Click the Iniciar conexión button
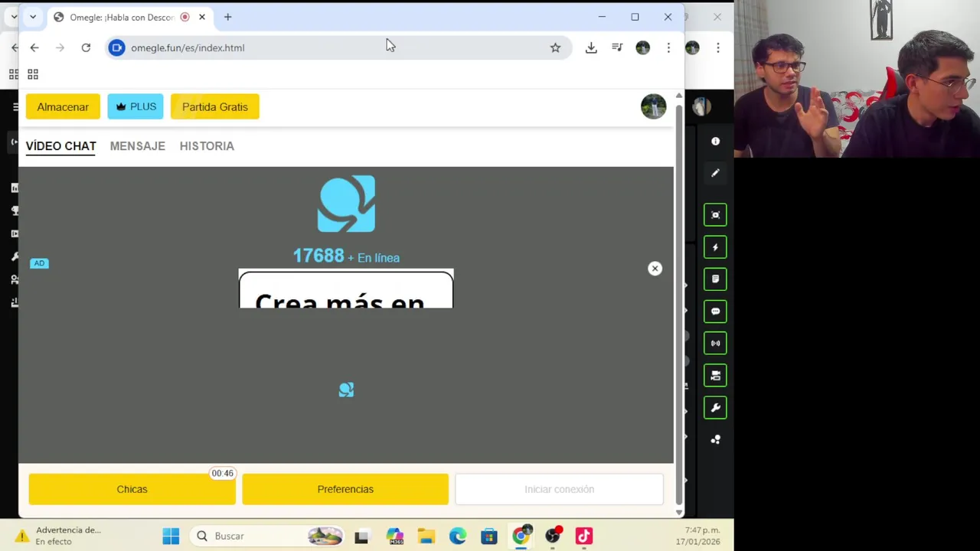The width and height of the screenshot is (980, 551). pyautogui.click(x=559, y=489)
